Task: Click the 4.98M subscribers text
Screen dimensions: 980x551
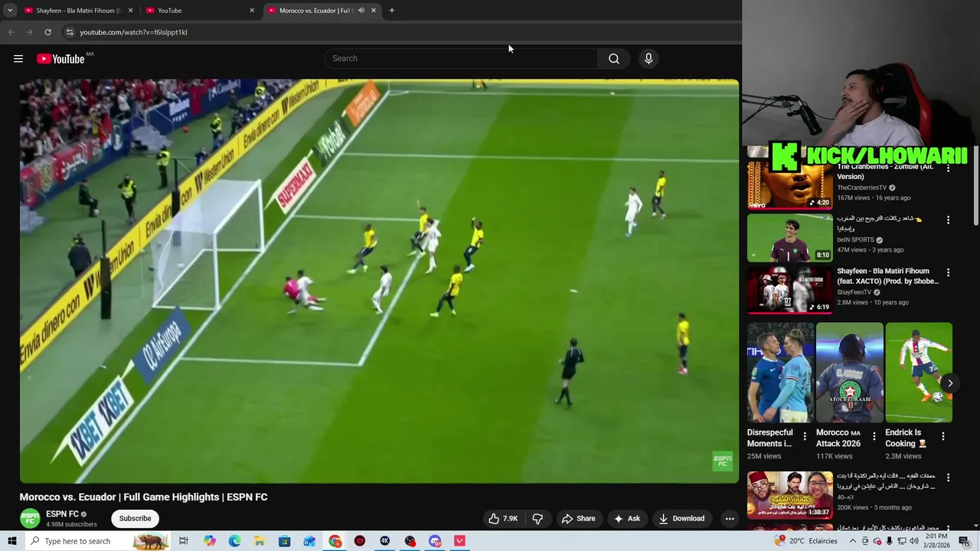Action: click(71, 525)
